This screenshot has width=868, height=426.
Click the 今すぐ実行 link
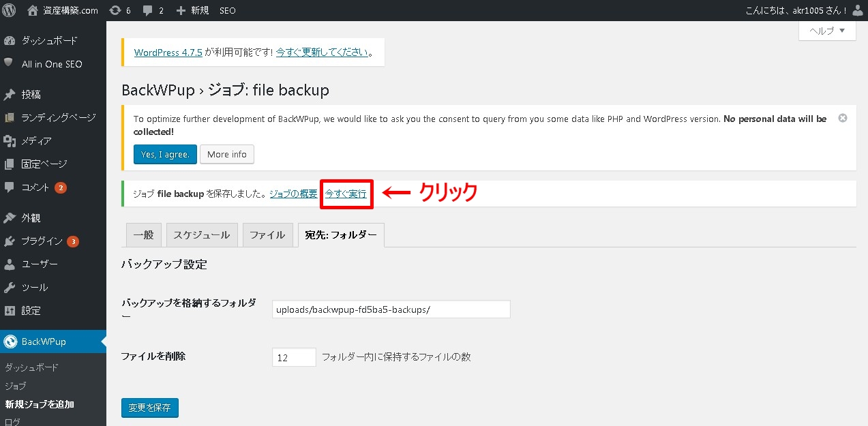(x=346, y=194)
